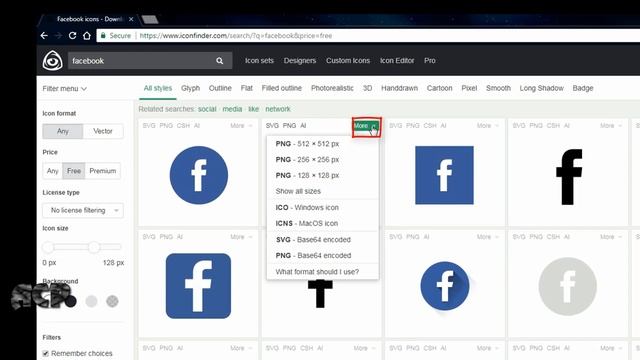Set price filter to Any
This screenshot has width=640, height=360.
(53, 171)
